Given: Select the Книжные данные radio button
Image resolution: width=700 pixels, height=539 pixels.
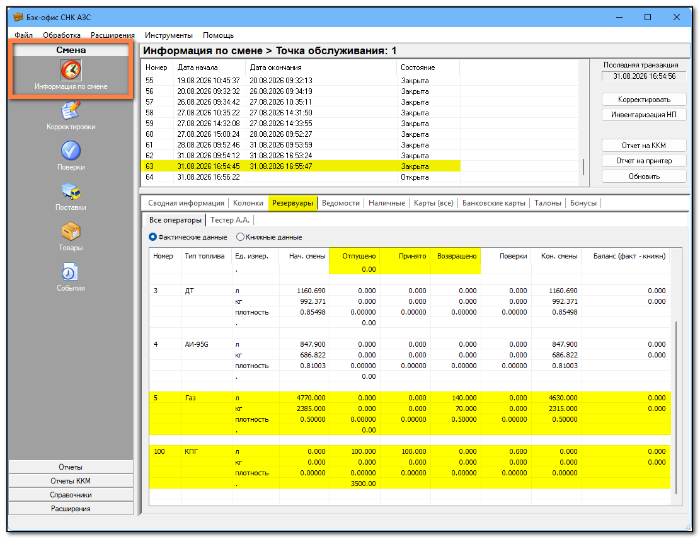Looking at the screenshot, I should pos(240,237).
